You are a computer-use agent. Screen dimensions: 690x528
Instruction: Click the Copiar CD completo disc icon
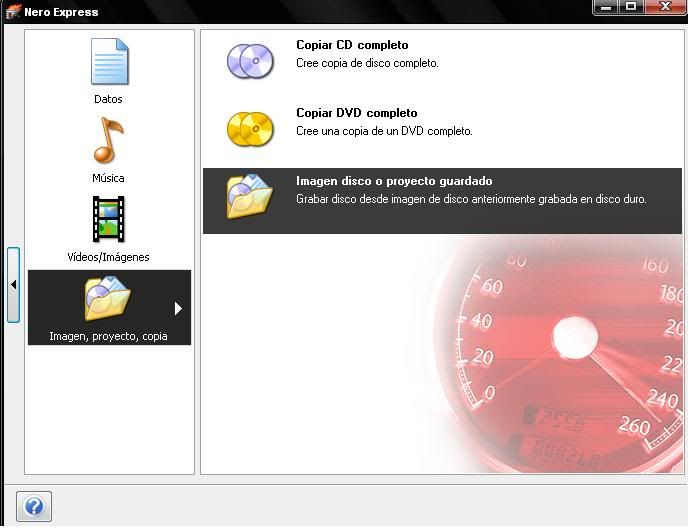pyautogui.click(x=250, y=61)
